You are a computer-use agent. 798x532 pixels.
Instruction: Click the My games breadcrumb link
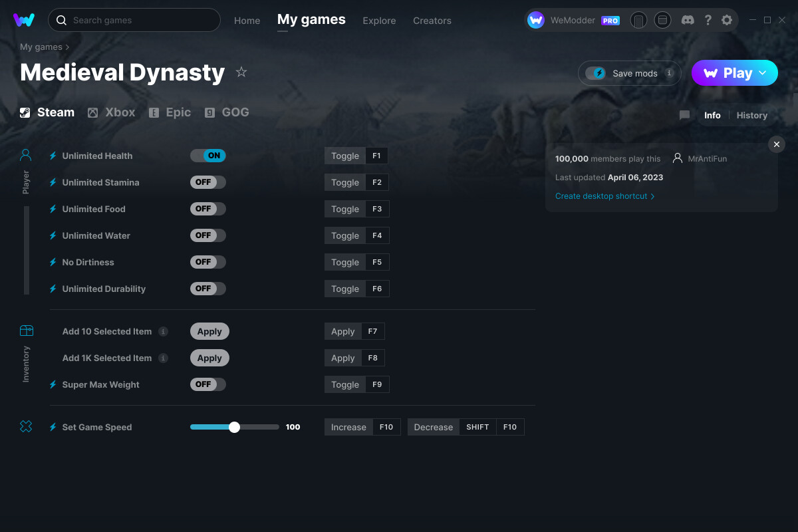[41, 47]
